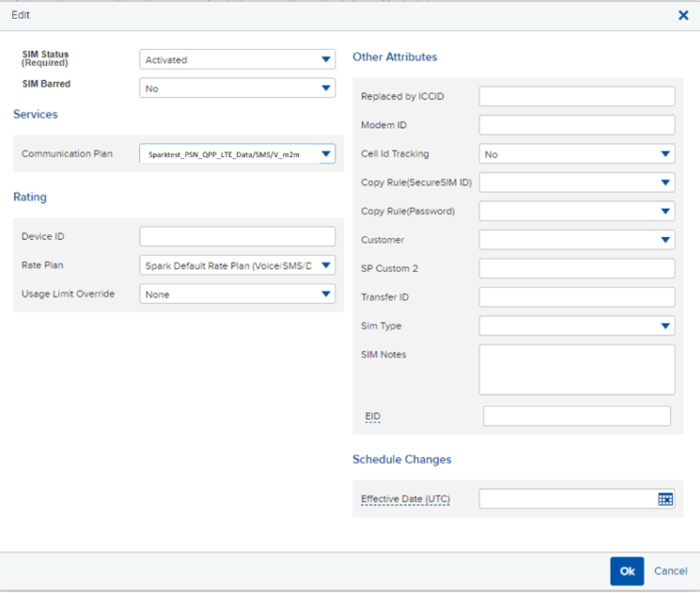Expand the Customer dropdown

(576, 240)
